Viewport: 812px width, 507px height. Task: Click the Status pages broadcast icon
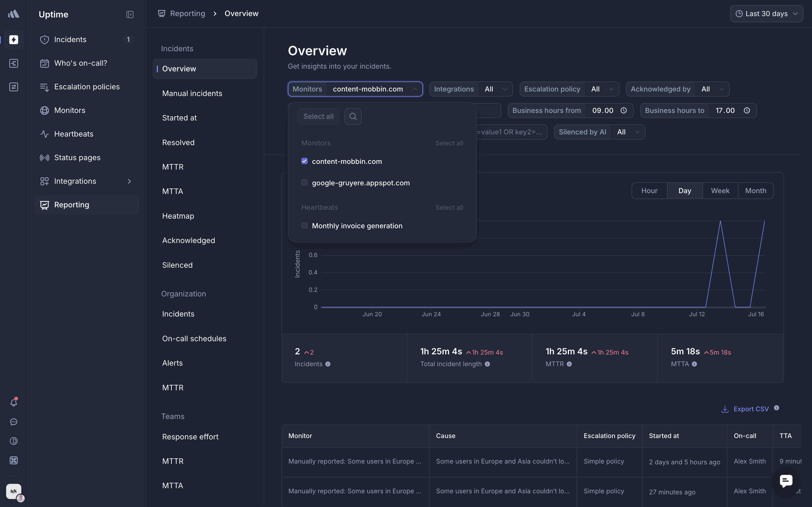45,157
